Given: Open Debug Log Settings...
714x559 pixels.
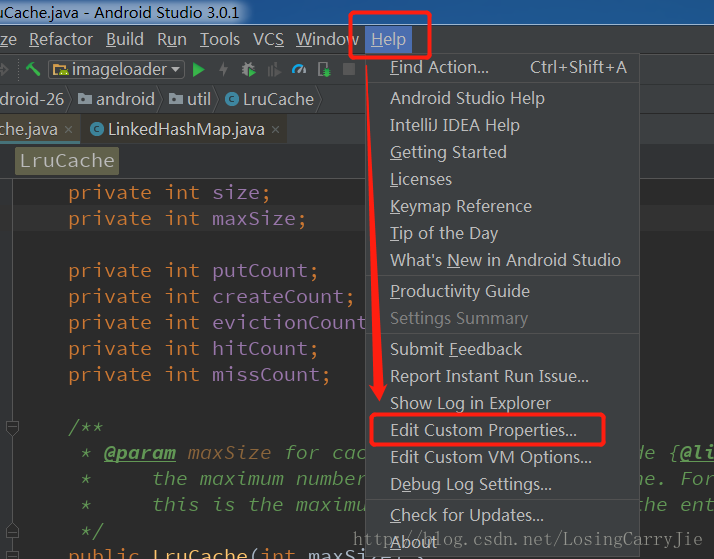Looking at the screenshot, I should 503,484.
